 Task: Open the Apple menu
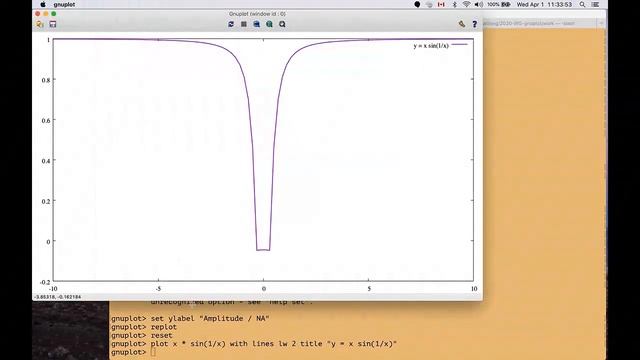click(x=43, y=4)
